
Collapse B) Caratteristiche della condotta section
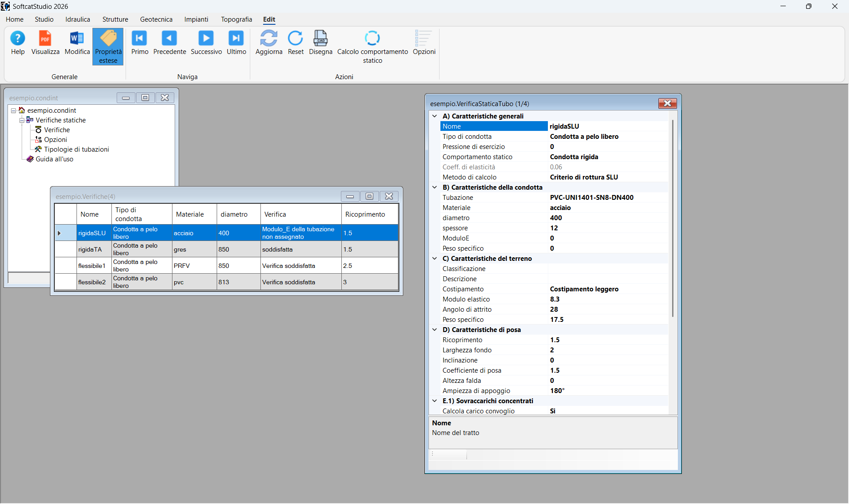pos(435,187)
